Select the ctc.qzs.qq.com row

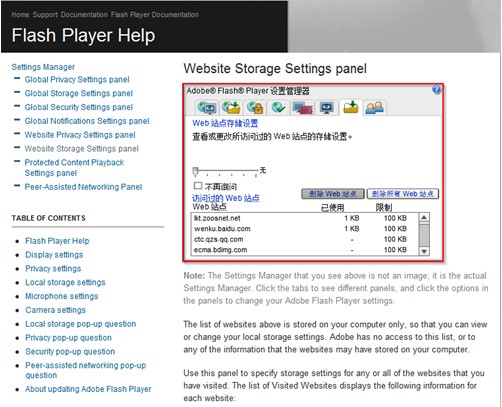(305, 239)
